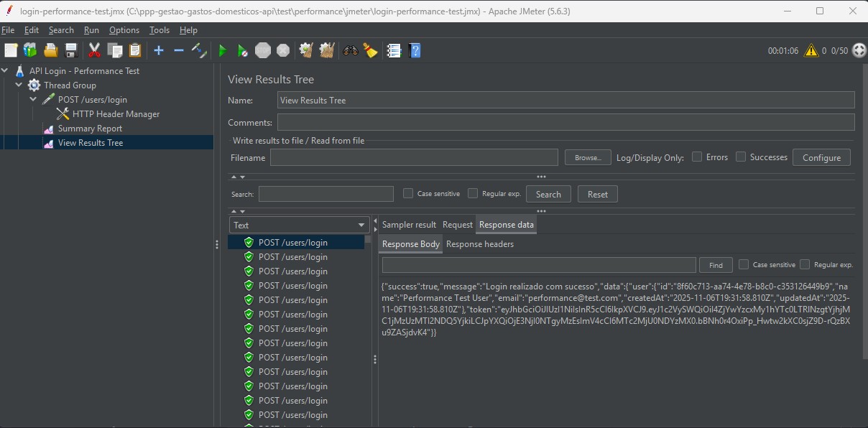868x428 pixels.
Task: Toggle Regular exp. next to Find button
Action: coord(805,264)
